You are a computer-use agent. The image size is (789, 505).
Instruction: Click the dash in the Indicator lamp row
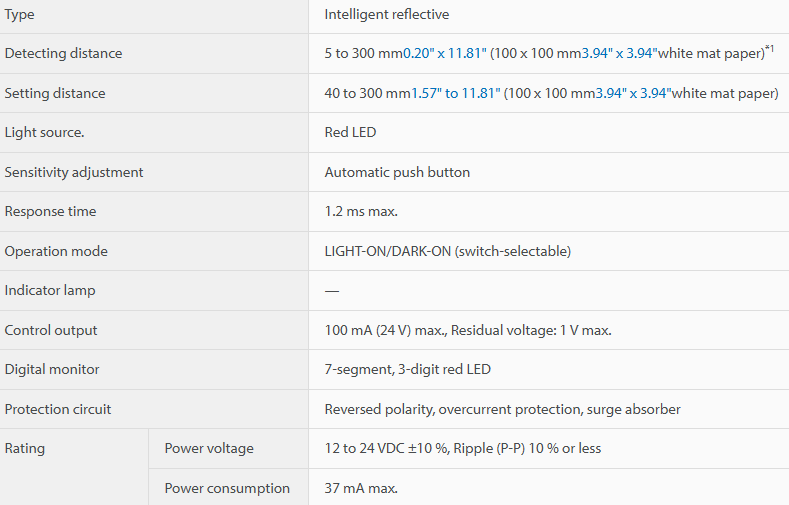coord(332,291)
